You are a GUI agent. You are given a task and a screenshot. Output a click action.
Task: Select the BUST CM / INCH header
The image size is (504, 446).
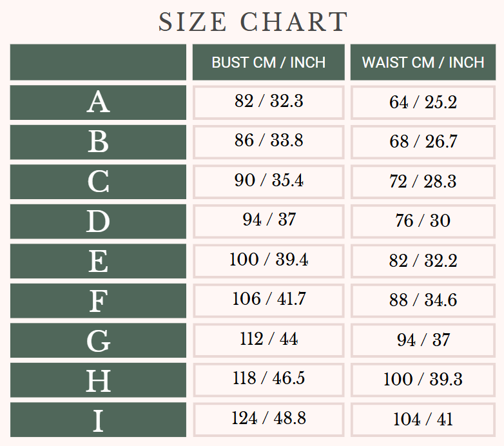[268, 63]
